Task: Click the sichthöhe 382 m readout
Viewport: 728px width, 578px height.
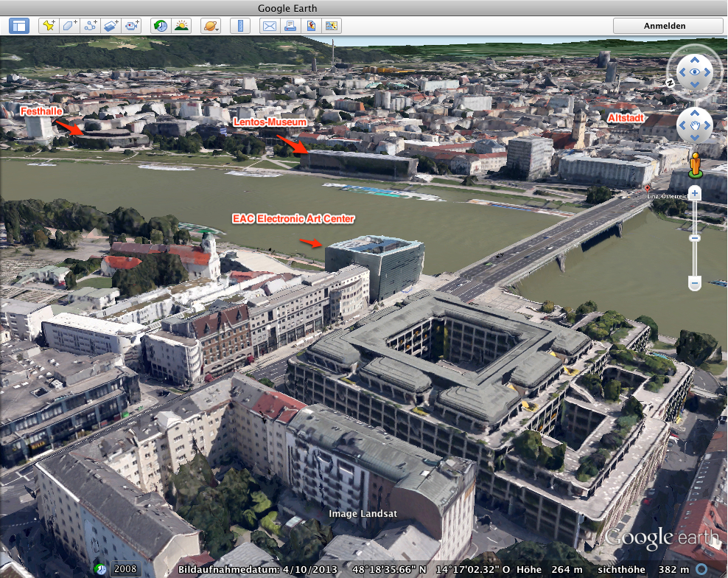Action: (643, 570)
